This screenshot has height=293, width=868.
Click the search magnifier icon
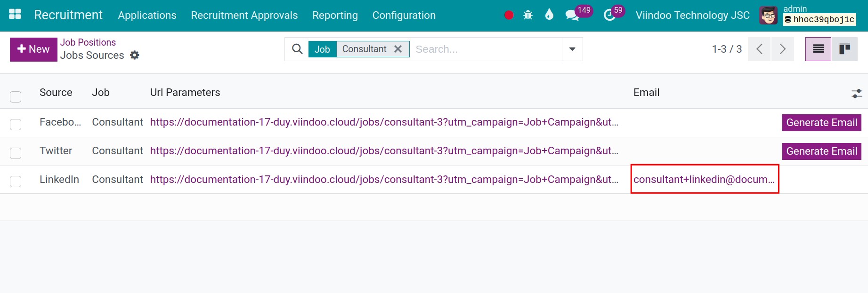(x=297, y=49)
